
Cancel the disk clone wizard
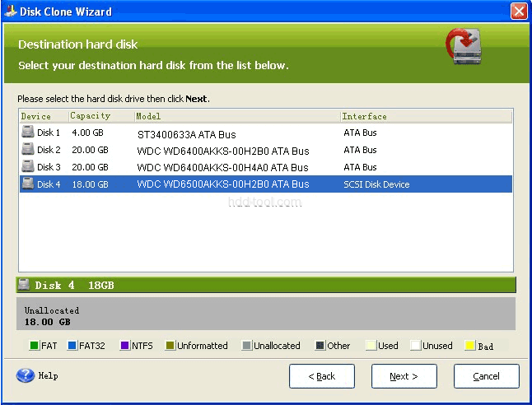click(487, 376)
